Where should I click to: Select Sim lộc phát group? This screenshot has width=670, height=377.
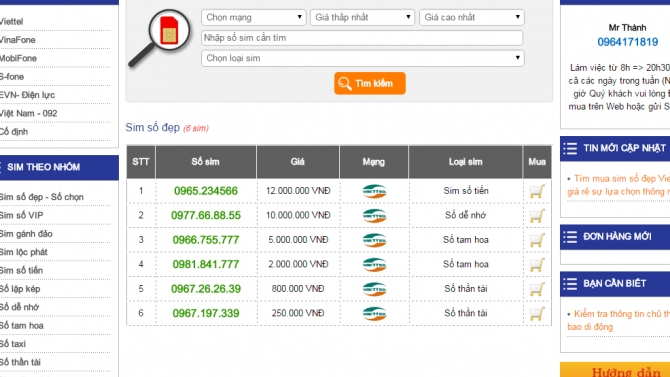(24, 252)
